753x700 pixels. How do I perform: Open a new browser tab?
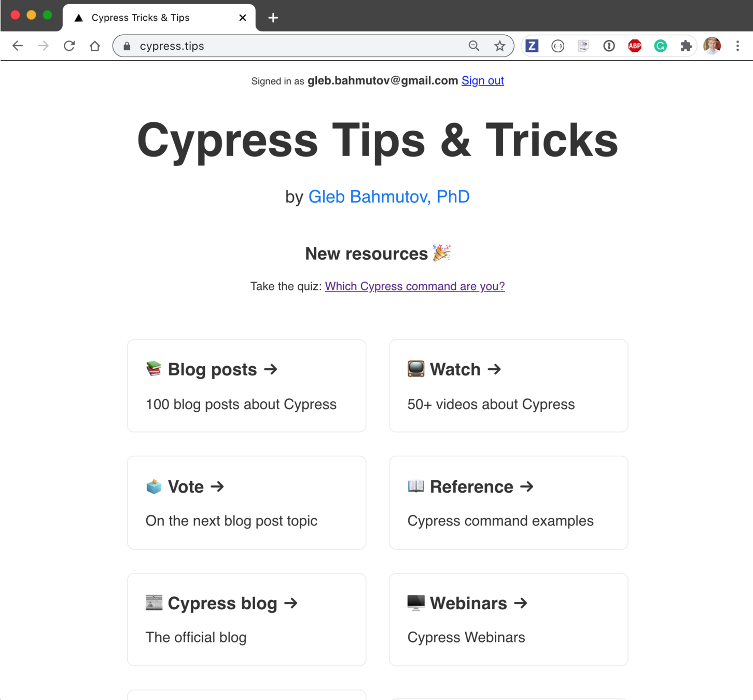tap(273, 18)
